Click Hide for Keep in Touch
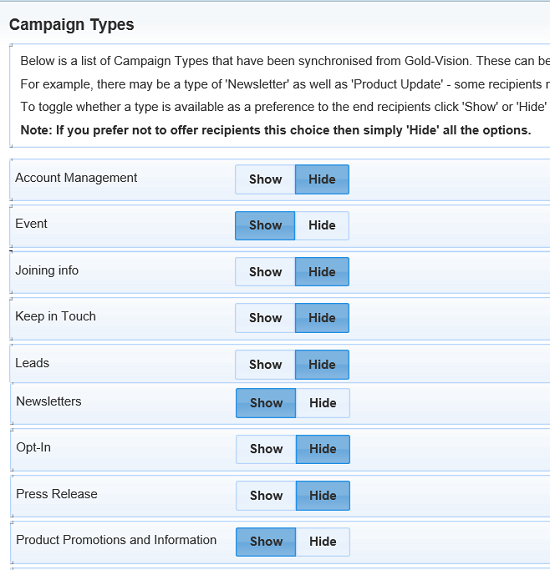This screenshot has height=570, width=550. 322,318
